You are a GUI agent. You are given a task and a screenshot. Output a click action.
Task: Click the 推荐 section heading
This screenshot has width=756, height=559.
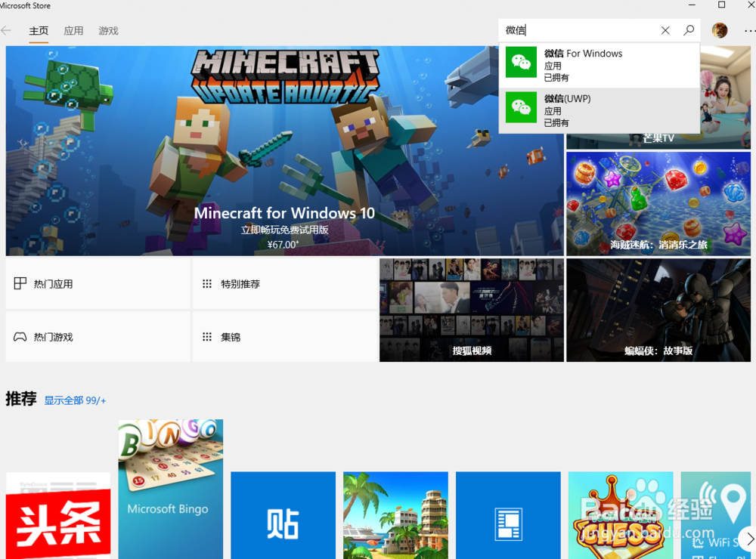21,399
